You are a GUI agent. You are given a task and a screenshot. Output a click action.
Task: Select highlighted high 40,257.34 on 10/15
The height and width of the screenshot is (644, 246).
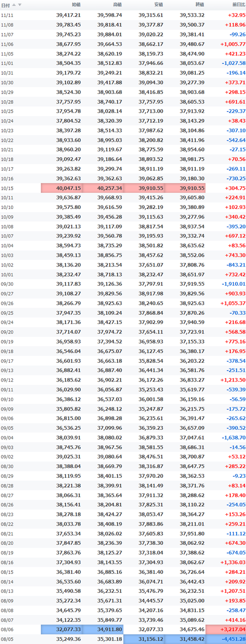(x=103, y=188)
